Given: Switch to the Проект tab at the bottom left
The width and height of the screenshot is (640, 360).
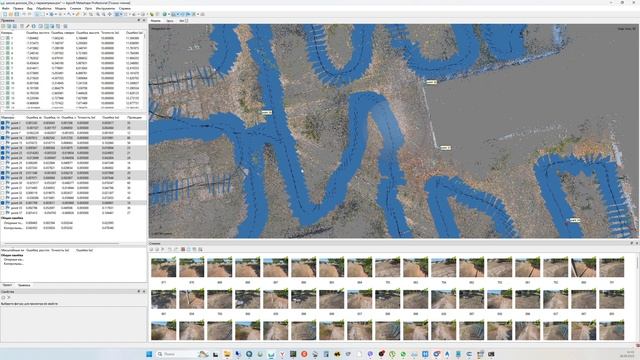Looking at the screenshot, I should pyautogui.click(x=7, y=285).
